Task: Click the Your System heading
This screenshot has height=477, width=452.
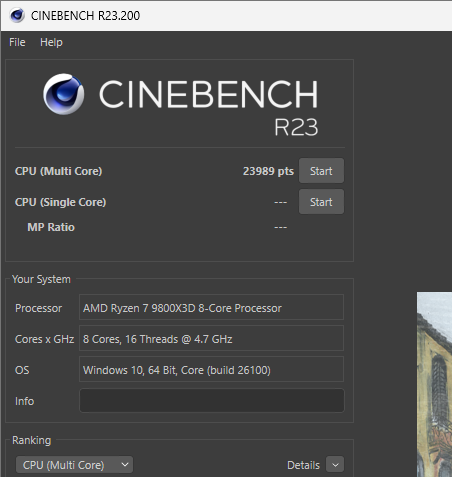Action: tap(41, 279)
